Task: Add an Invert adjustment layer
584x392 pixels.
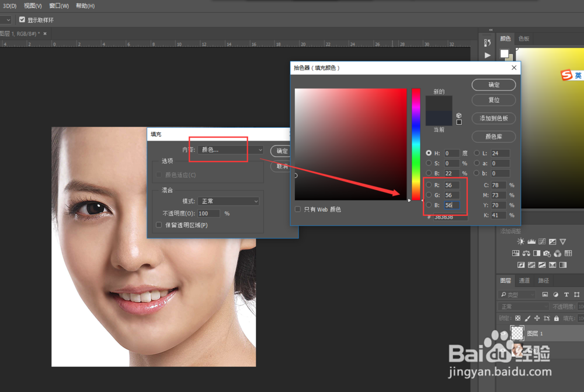Action: coord(521,265)
